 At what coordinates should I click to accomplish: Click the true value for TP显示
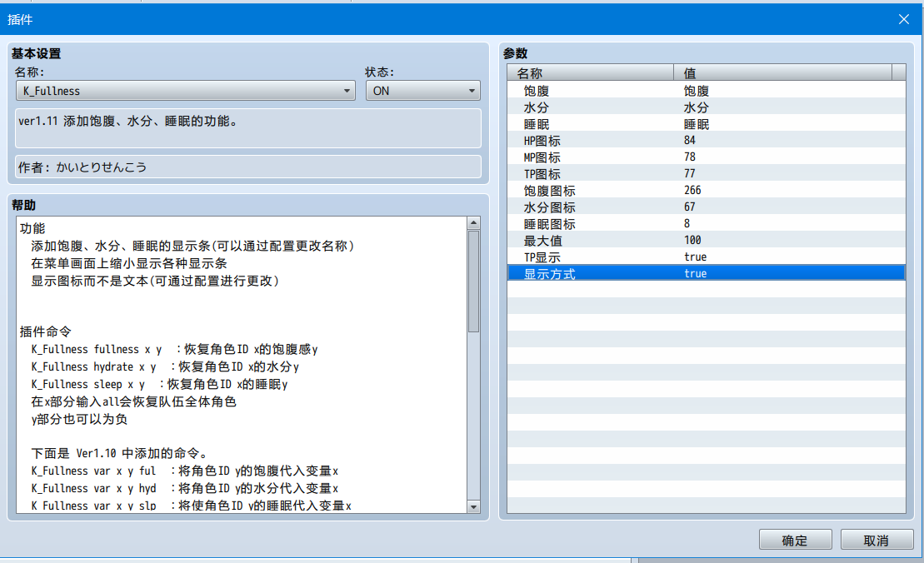pyautogui.click(x=696, y=257)
